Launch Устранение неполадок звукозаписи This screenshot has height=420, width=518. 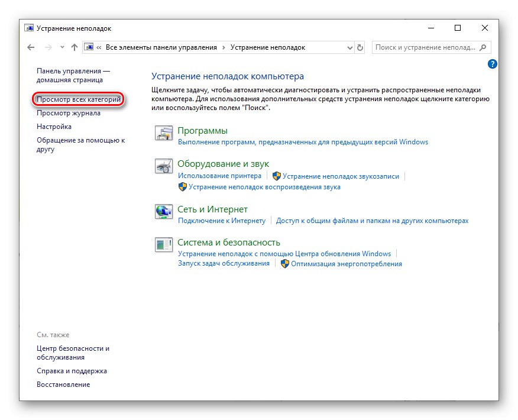pos(341,176)
